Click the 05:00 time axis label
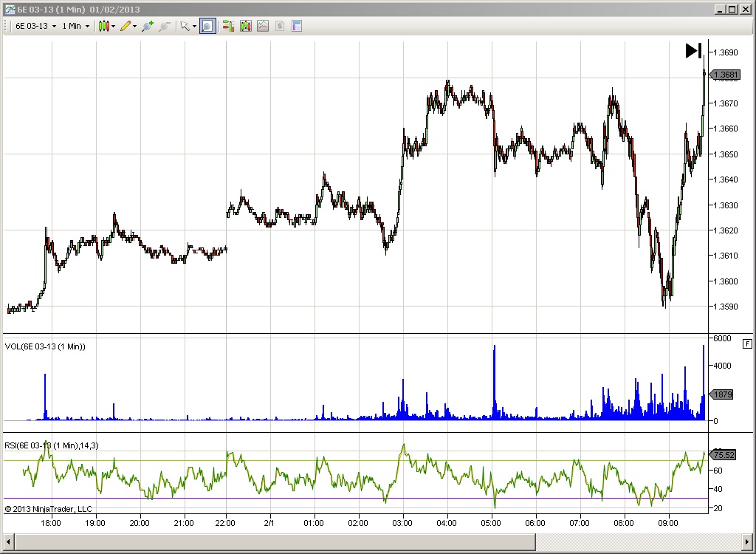The height and width of the screenshot is (554, 756). [x=491, y=523]
